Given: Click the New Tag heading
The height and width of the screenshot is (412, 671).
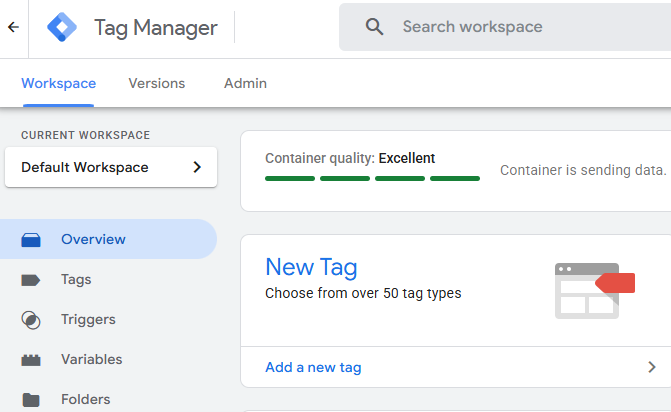Looking at the screenshot, I should click(x=311, y=267).
